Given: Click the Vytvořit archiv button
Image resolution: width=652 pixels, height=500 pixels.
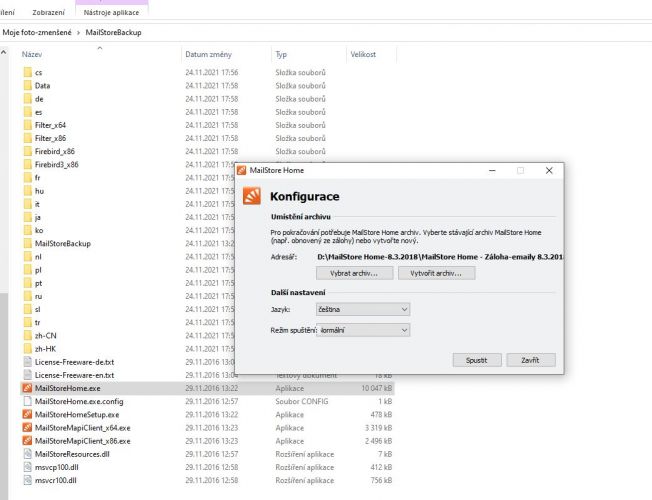Looking at the screenshot, I should click(436, 273).
